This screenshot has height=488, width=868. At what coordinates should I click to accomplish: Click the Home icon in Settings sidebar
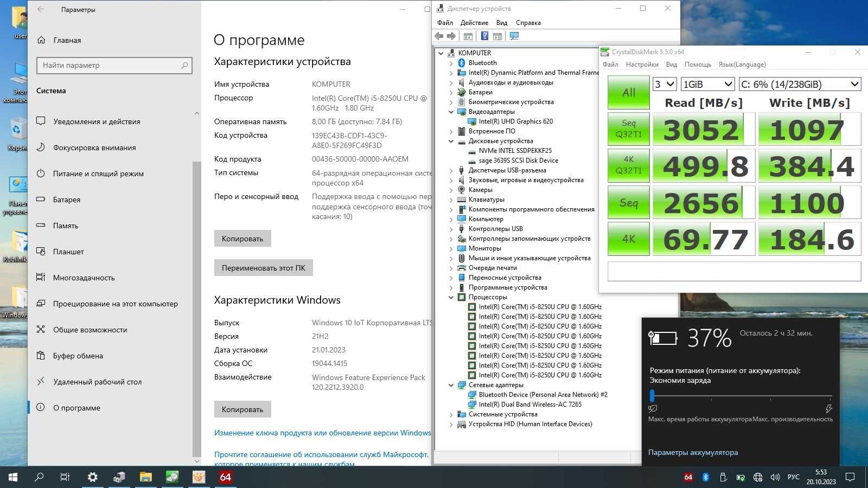(41, 40)
